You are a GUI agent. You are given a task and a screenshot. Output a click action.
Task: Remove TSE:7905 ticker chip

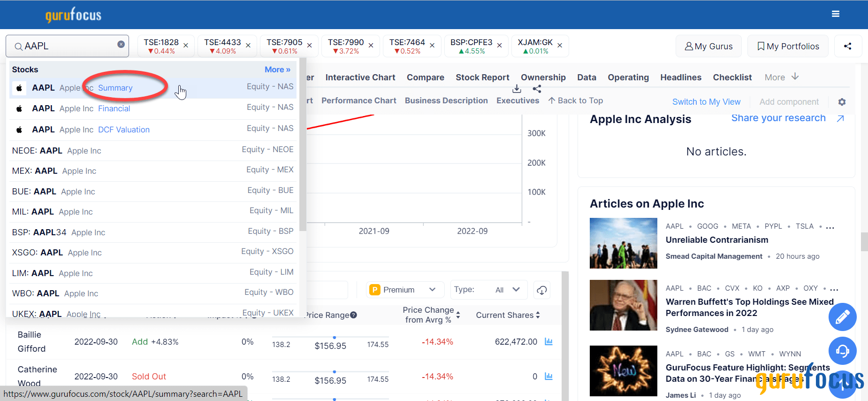(x=310, y=46)
